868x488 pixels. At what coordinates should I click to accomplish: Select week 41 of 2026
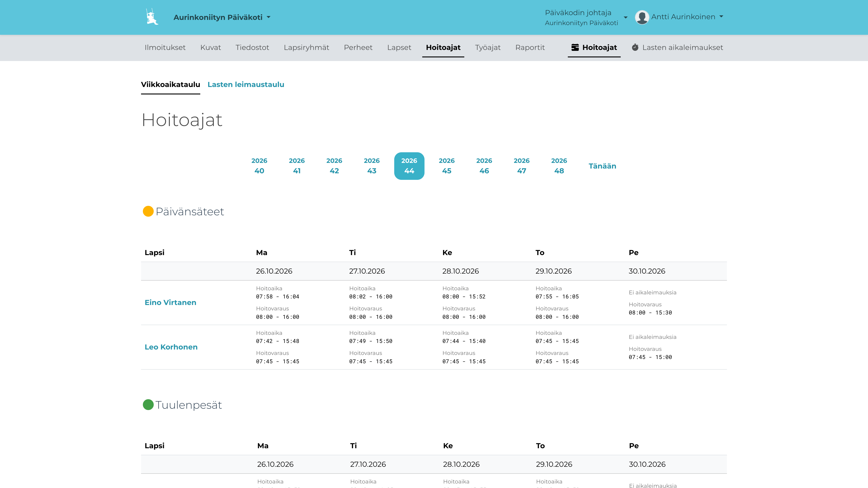pyautogui.click(x=297, y=166)
